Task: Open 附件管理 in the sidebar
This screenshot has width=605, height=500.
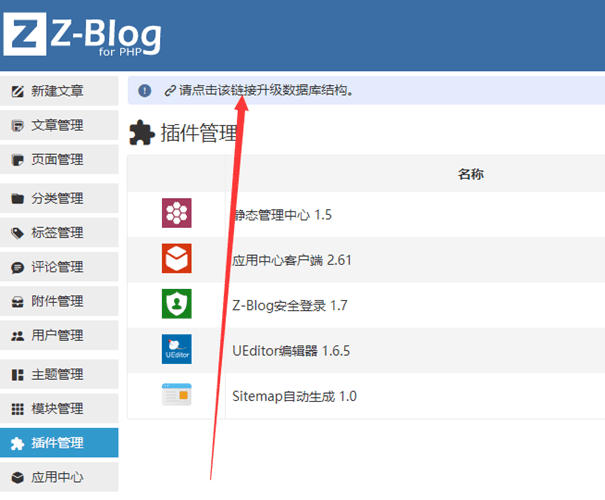Action: (x=59, y=301)
